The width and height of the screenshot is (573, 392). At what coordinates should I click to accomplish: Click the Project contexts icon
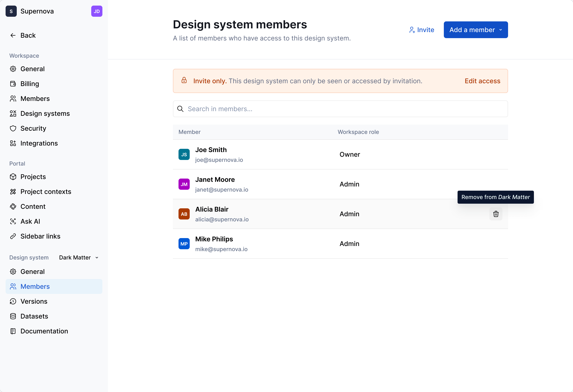(x=13, y=191)
